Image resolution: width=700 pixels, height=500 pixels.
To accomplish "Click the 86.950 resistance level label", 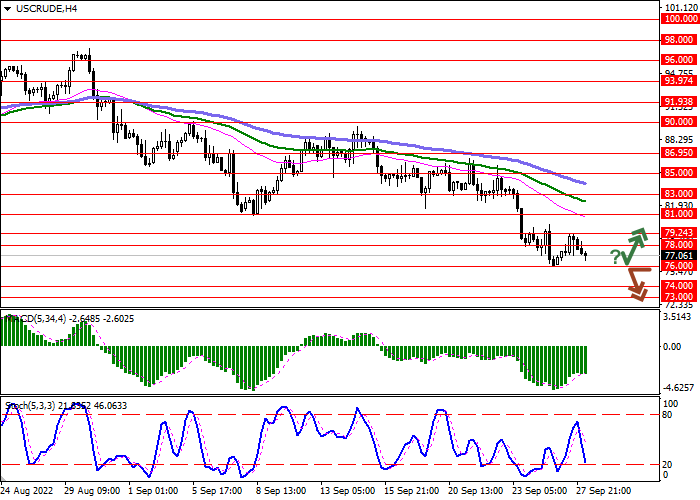I will coord(679,153).
